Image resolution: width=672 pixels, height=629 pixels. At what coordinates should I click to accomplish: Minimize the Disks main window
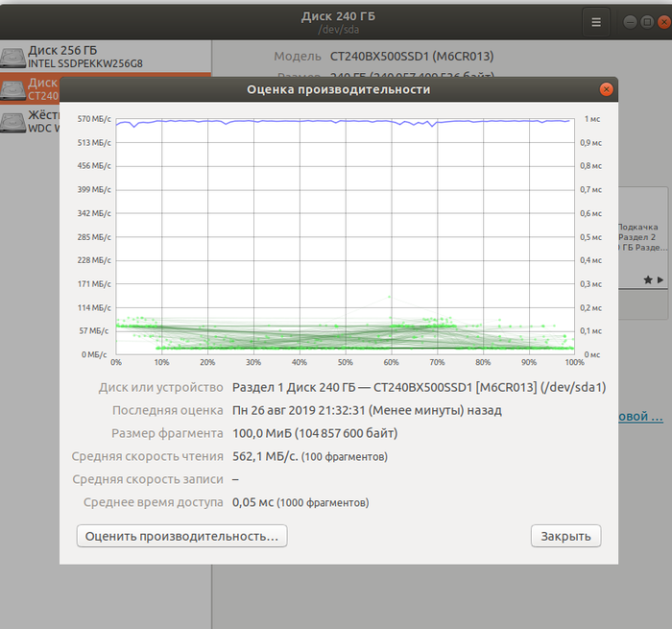tap(630, 22)
